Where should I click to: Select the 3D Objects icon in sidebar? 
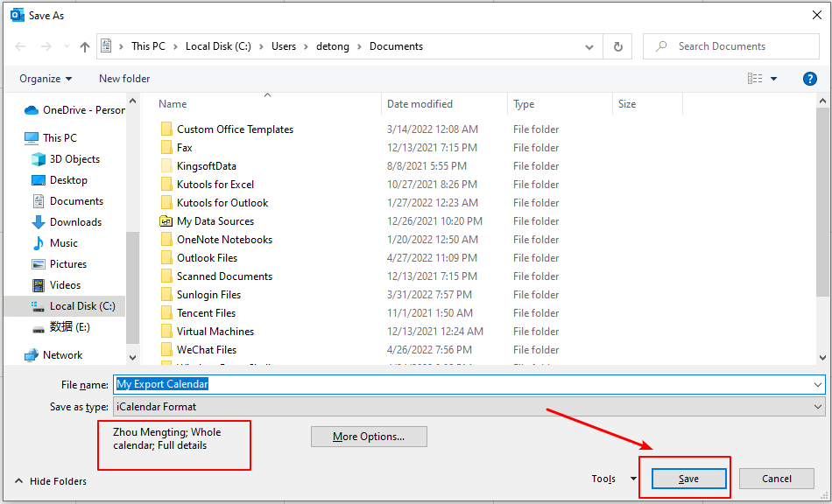pos(39,159)
